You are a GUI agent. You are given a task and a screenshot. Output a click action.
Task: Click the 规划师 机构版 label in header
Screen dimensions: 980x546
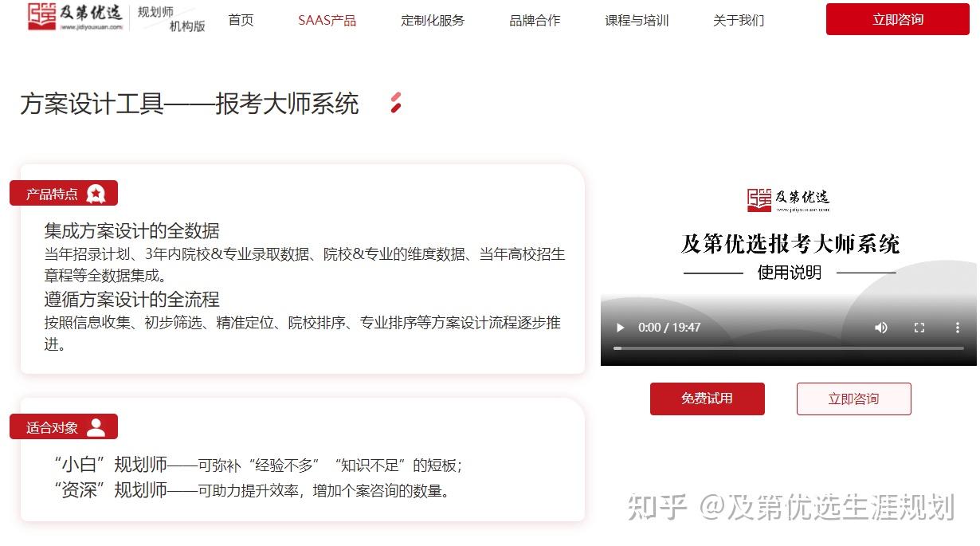click(170, 19)
